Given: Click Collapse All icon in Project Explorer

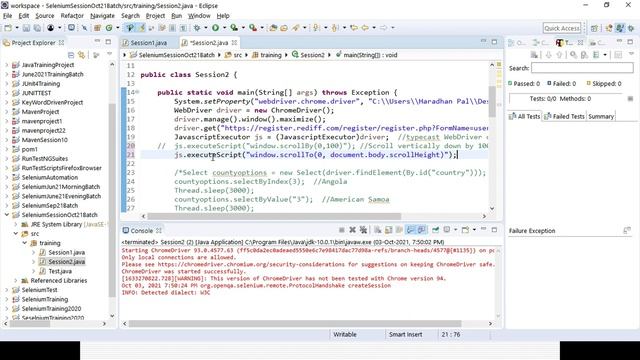Looking at the screenshot, I should [x=71, y=55].
